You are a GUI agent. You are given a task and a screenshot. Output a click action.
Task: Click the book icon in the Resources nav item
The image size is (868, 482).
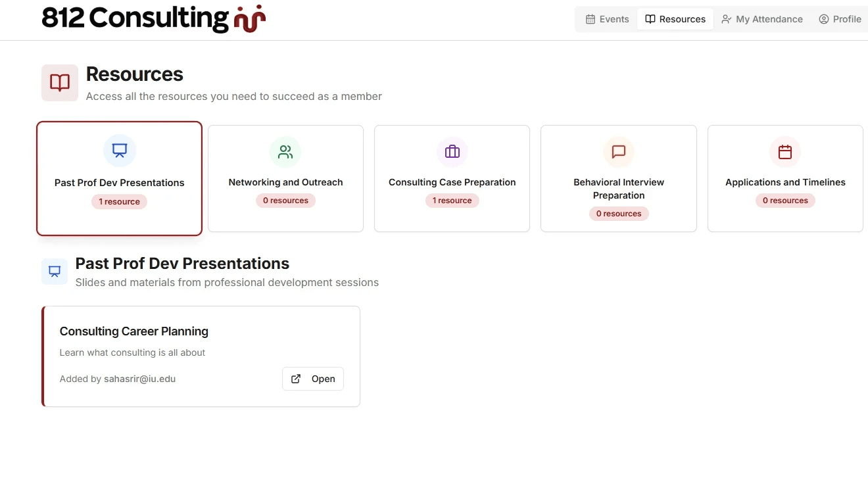(650, 19)
